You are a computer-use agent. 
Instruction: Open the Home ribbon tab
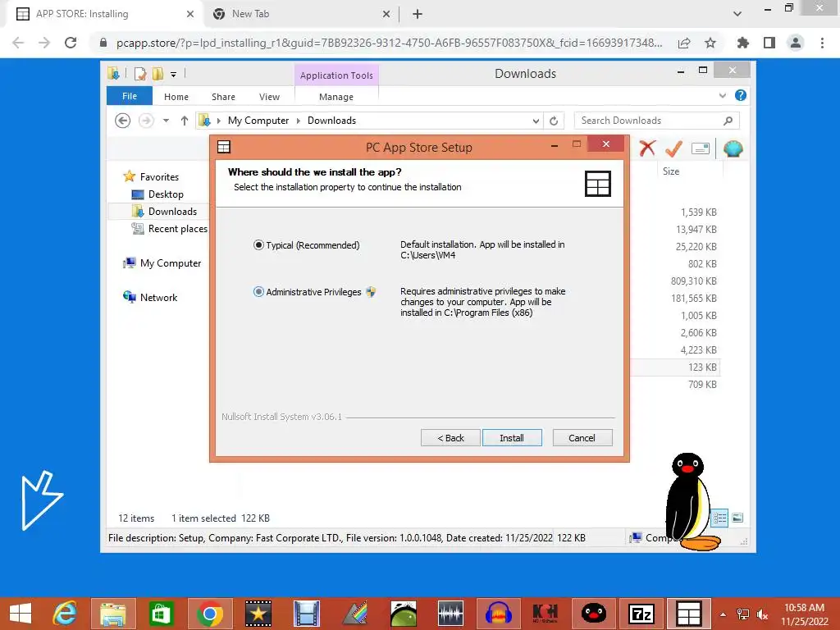(x=176, y=97)
